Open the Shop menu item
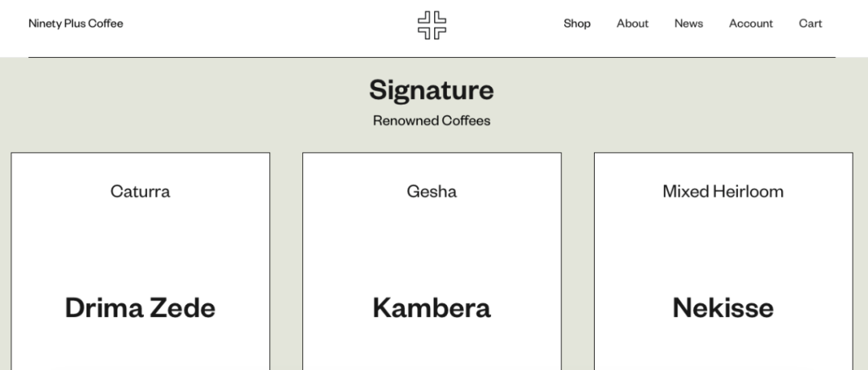This screenshot has width=868, height=370. point(577,23)
